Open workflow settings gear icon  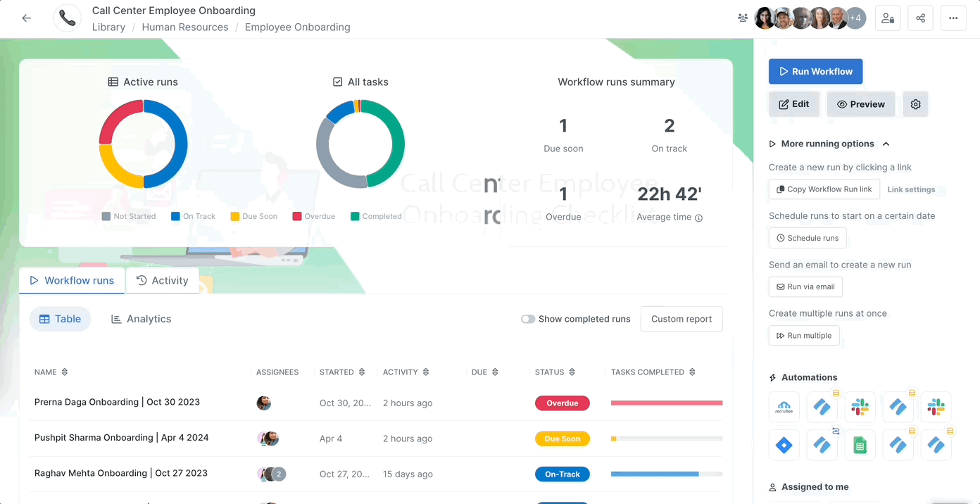[x=915, y=104]
